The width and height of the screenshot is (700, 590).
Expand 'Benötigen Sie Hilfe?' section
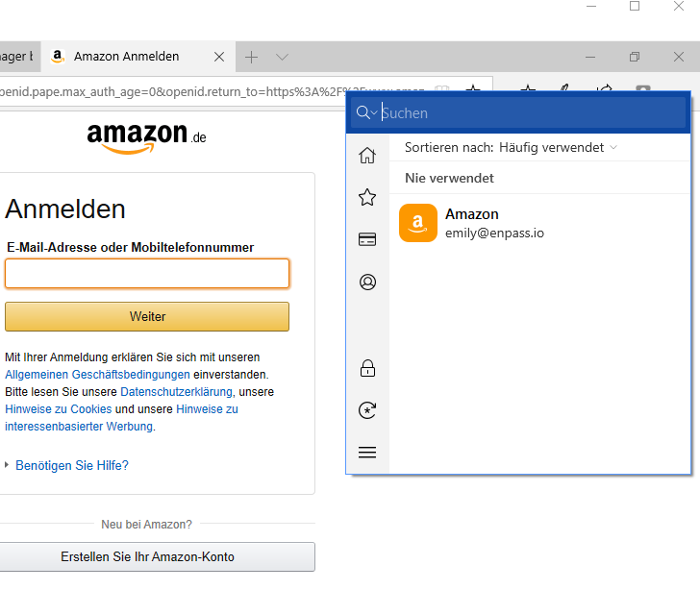click(x=71, y=465)
